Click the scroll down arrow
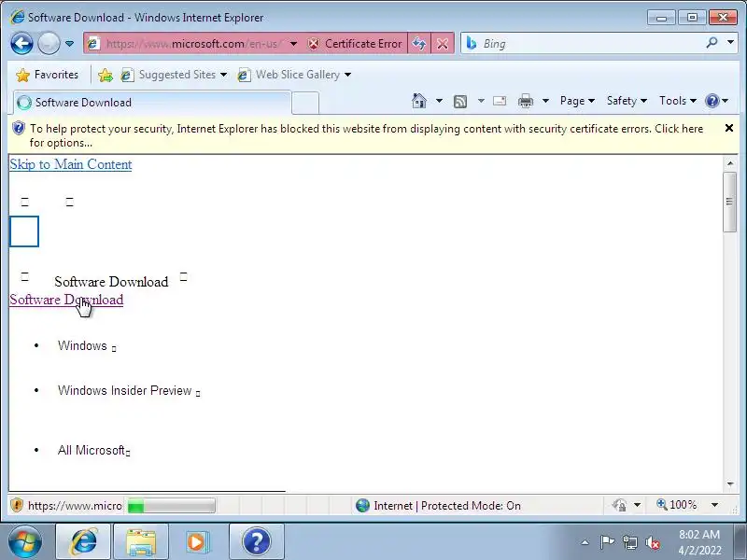The height and width of the screenshot is (560, 747). pos(730,484)
